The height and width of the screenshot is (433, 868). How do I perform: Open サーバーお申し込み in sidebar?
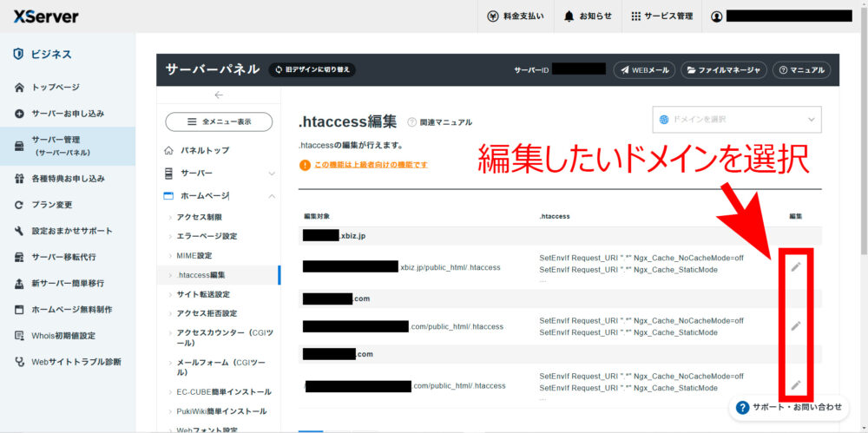[68, 114]
